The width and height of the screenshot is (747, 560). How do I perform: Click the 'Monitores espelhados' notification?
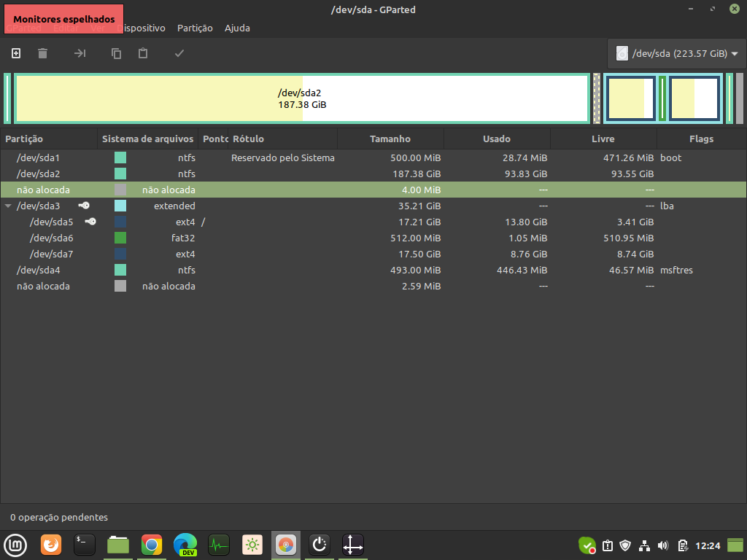click(64, 19)
